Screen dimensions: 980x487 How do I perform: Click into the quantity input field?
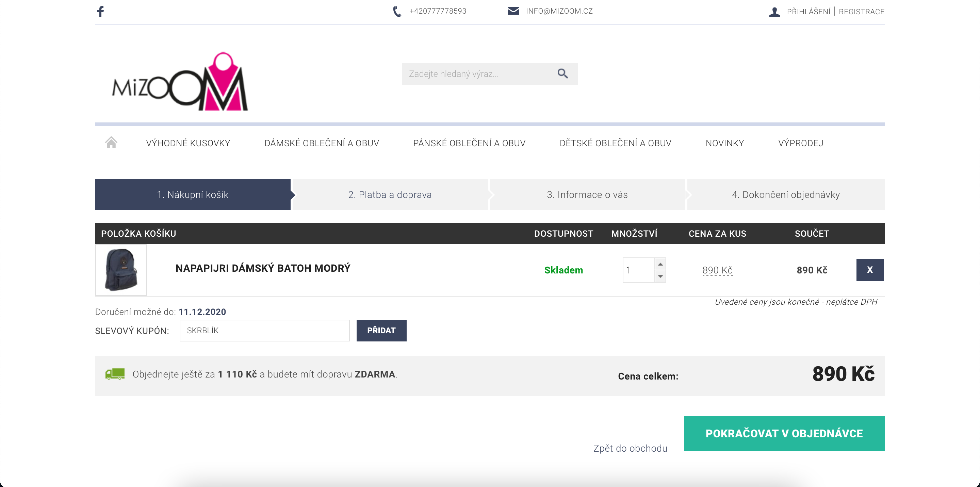pyautogui.click(x=638, y=270)
